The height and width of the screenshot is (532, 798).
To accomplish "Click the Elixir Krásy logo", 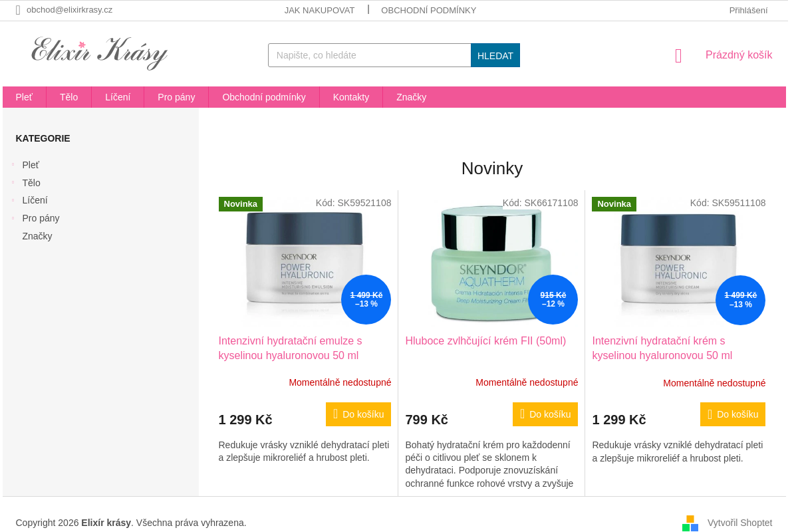I will pyautogui.click(x=99, y=53).
